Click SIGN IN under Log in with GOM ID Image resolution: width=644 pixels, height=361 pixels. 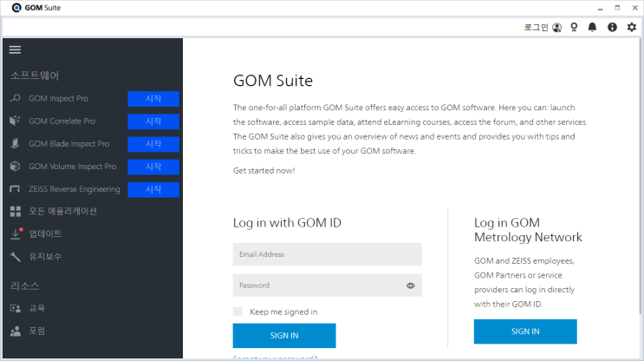(284, 336)
